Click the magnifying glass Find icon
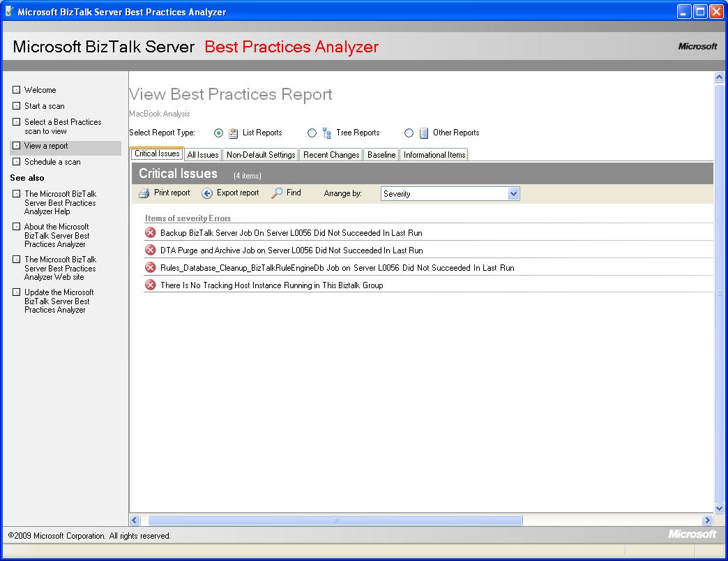The image size is (728, 561). pos(277,193)
